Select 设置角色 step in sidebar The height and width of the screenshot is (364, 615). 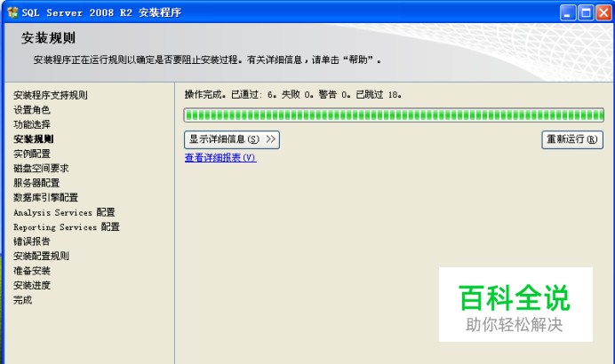(32, 110)
